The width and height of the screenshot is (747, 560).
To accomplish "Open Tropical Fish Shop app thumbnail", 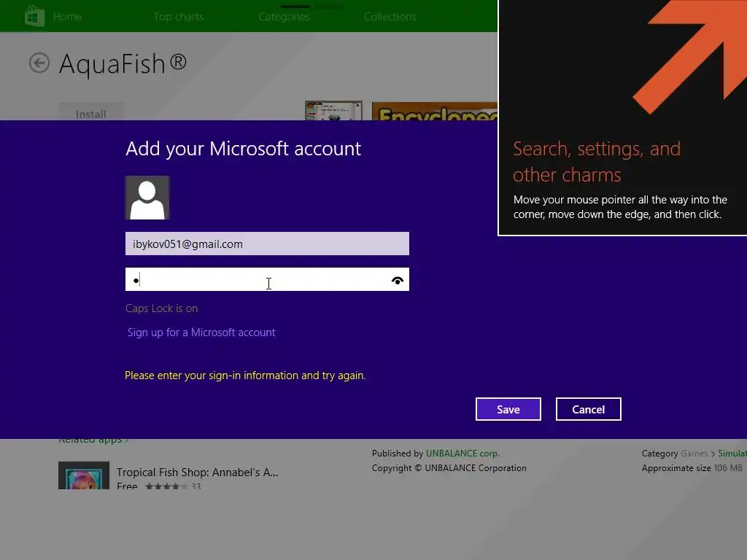I will coord(84,475).
